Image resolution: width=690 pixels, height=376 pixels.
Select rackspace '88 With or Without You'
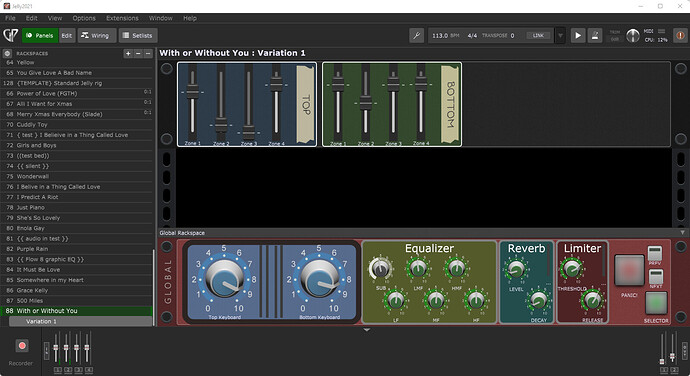tap(77, 311)
